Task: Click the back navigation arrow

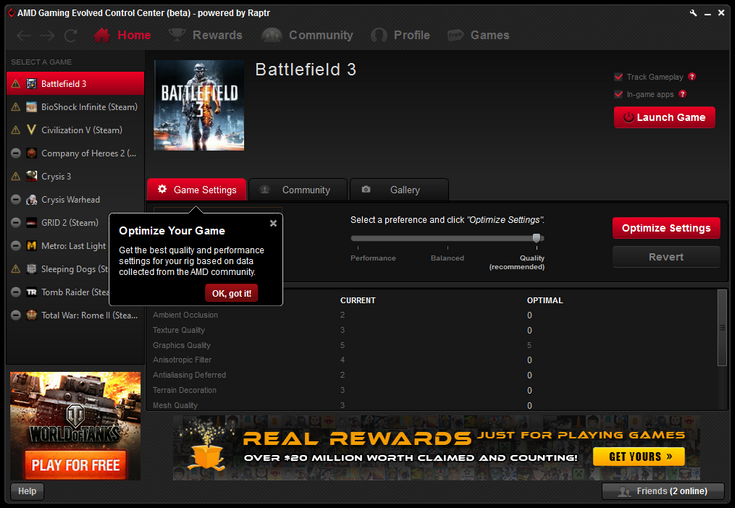Action: (24, 36)
